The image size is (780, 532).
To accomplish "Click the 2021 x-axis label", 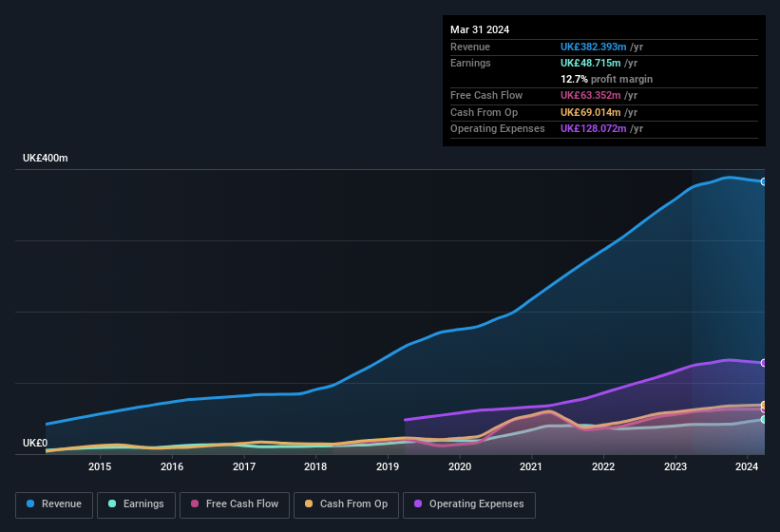I will coord(531,466).
